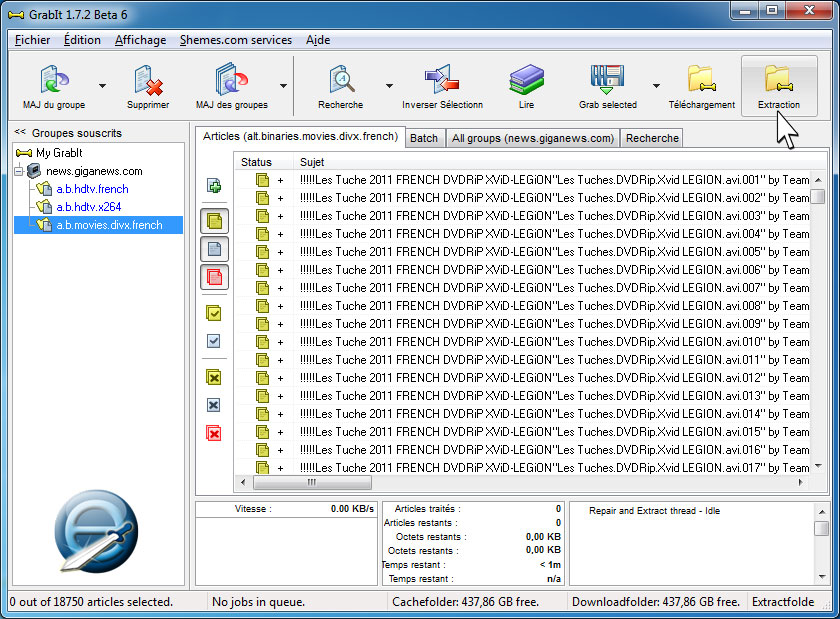Open the Édition menu
840x619 pixels.
coord(82,40)
